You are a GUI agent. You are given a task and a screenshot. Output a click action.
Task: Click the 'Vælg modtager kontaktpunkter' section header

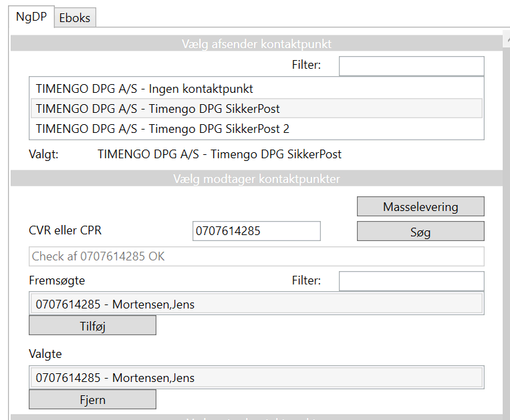tap(256, 178)
